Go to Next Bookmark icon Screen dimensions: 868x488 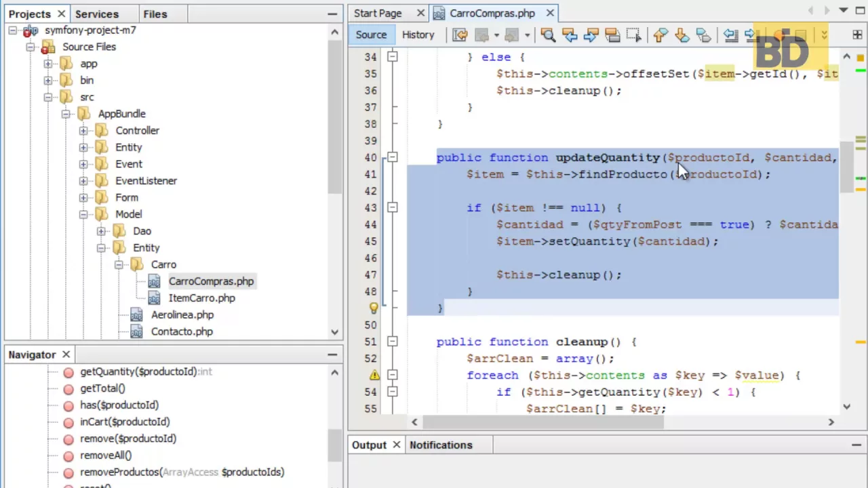tap(682, 35)
